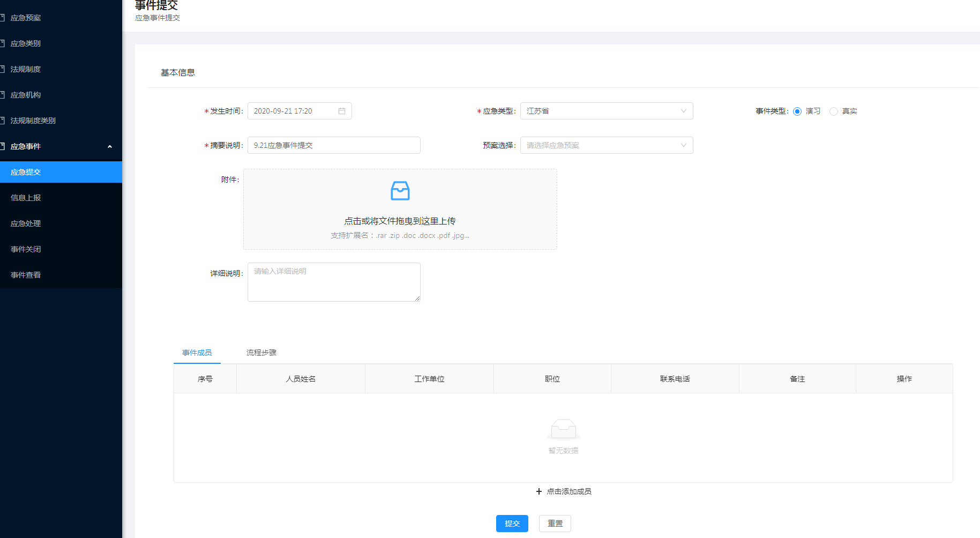Switch to the 流程步骤 tab
The width and height of the screenshot is (980, 538).
coord(261,353)
